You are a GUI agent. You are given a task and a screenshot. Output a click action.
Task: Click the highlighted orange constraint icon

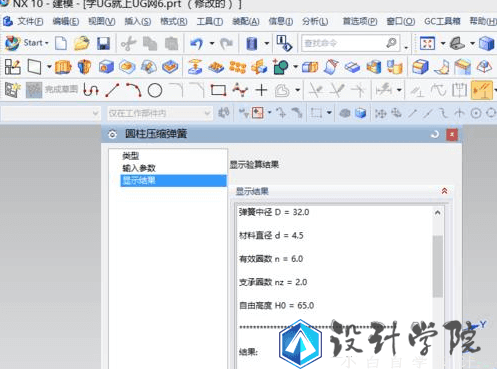click(482, 90)
